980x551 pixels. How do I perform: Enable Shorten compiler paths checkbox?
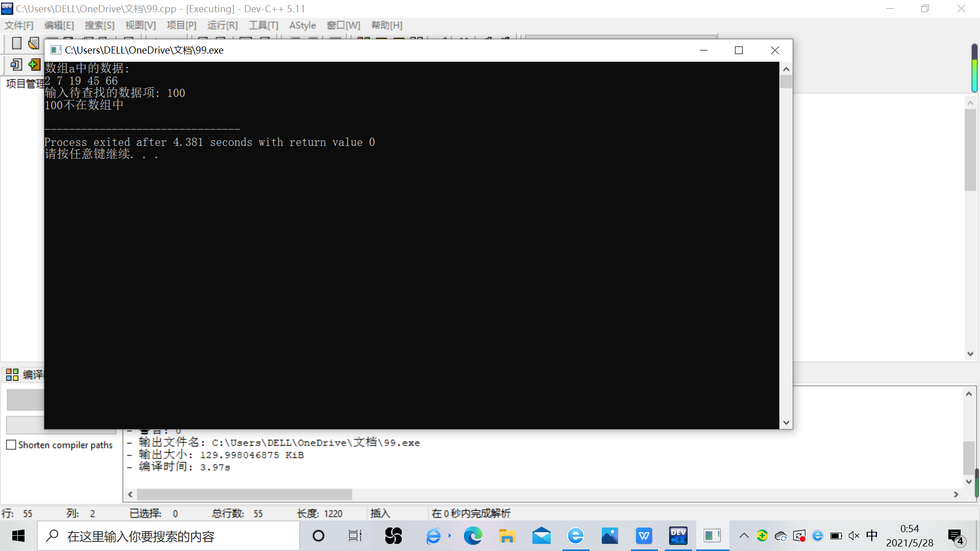tap(11, 445)
